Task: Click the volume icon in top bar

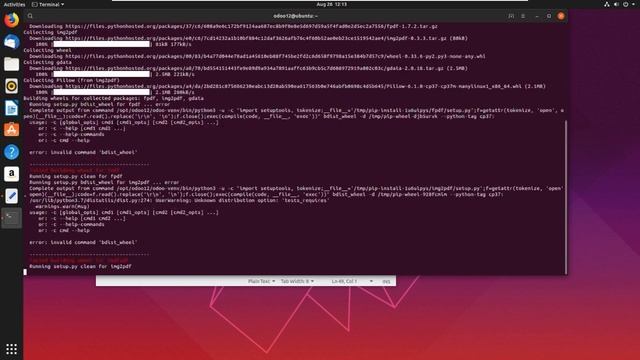Action: pos(616,4)
